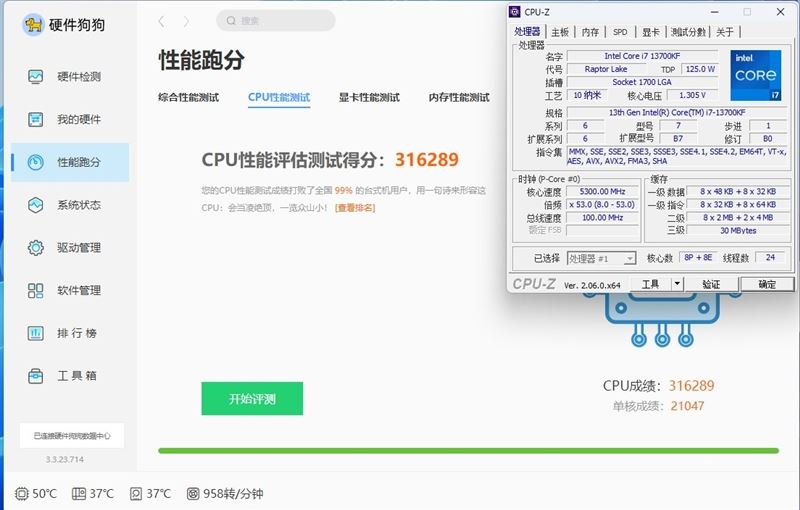Start the benchmark with 开始评测
The height and width of the screenshot is (510, 800).
pyautogui.click(x=252, y=398)
